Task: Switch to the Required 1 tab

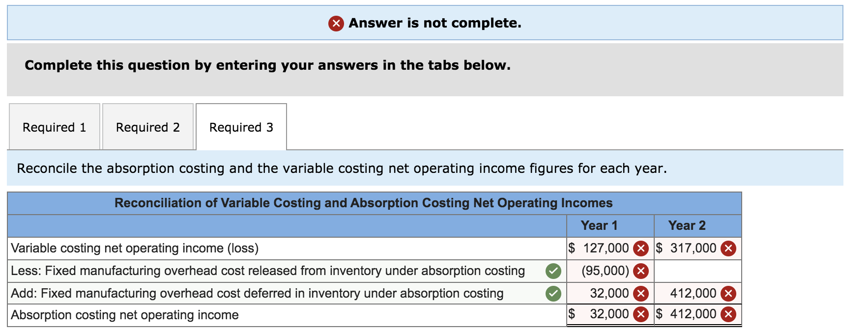Action: [54, 127]
